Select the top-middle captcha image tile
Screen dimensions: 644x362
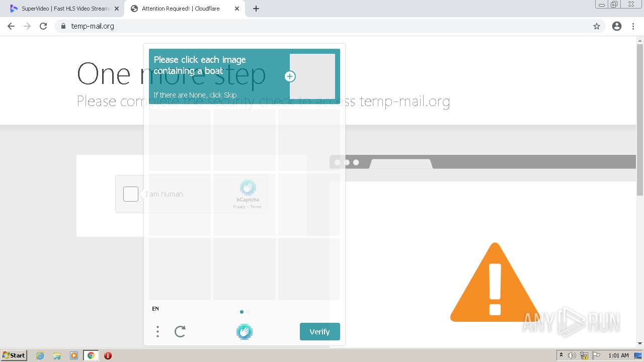(x=245, y=140)
